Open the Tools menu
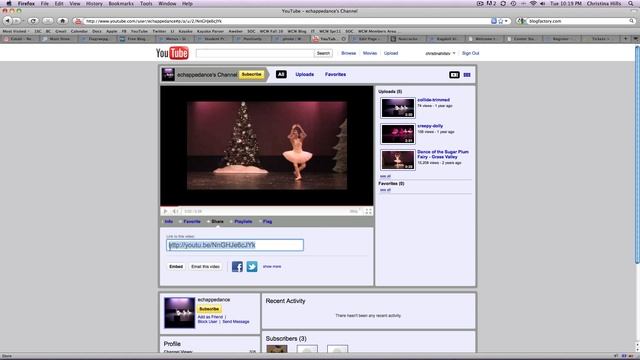The width and height of the screenshot is (640, 360). (x=146, y=3)
